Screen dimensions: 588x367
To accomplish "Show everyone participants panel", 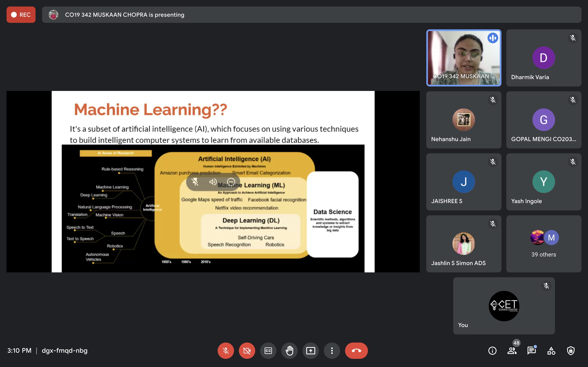I will click(x=512, y=350).
